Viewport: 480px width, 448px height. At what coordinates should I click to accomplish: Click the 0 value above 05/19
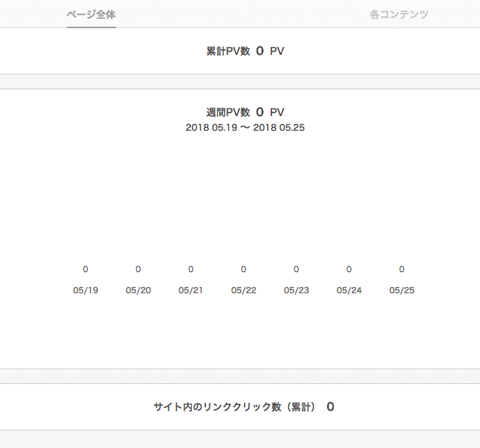[x=86, y=269]
